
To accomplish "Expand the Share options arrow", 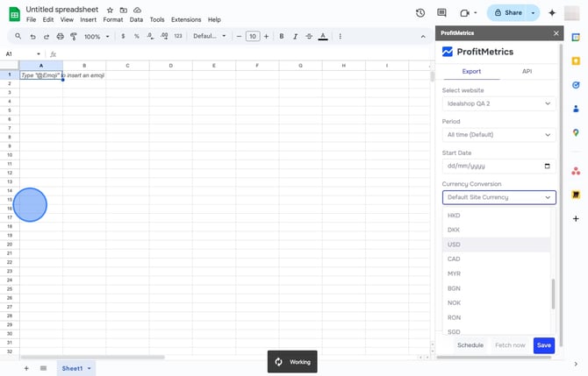I will point(533,13).
